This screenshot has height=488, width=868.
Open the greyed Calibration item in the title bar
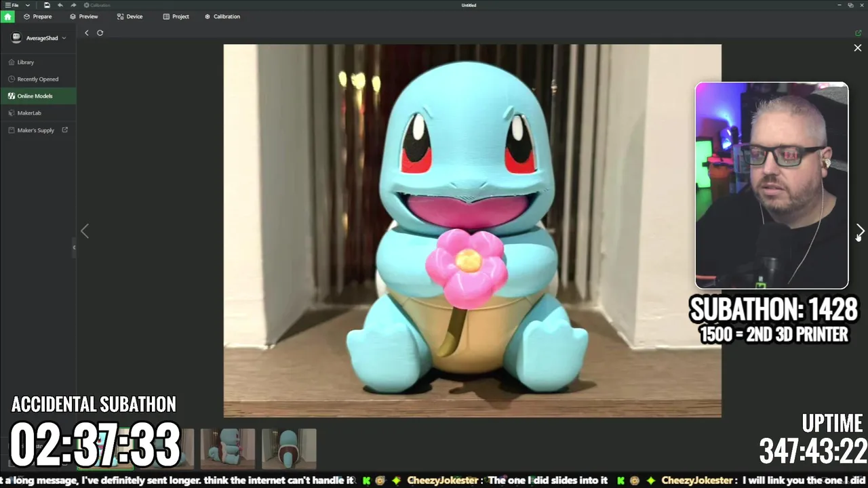[x=97, y=5]
